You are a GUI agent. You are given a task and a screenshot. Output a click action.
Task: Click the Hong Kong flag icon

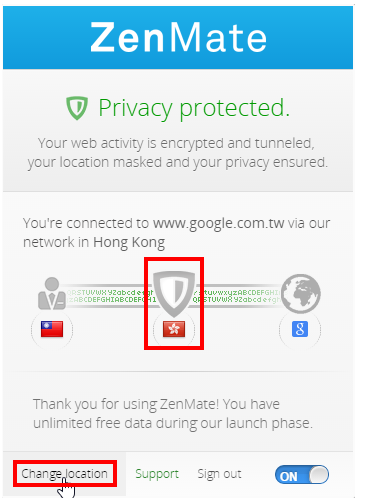point(174,329)
